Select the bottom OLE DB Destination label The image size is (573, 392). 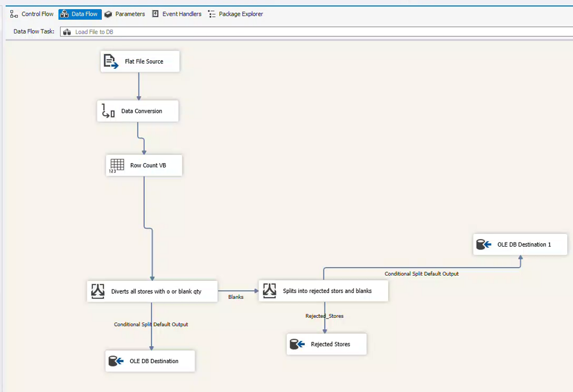pyautogui.click(x=154, y=361)
